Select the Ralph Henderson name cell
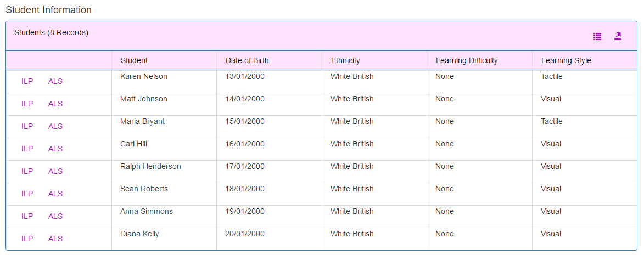The height and width of the screenshot is (260, 644). tap(164, 172)
